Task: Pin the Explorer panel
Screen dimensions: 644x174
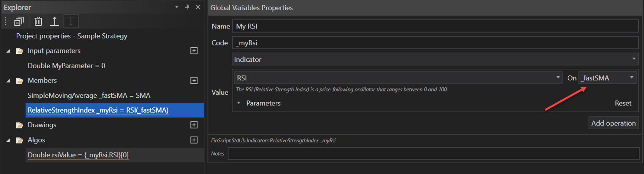Action: click(x=187, y=7)
